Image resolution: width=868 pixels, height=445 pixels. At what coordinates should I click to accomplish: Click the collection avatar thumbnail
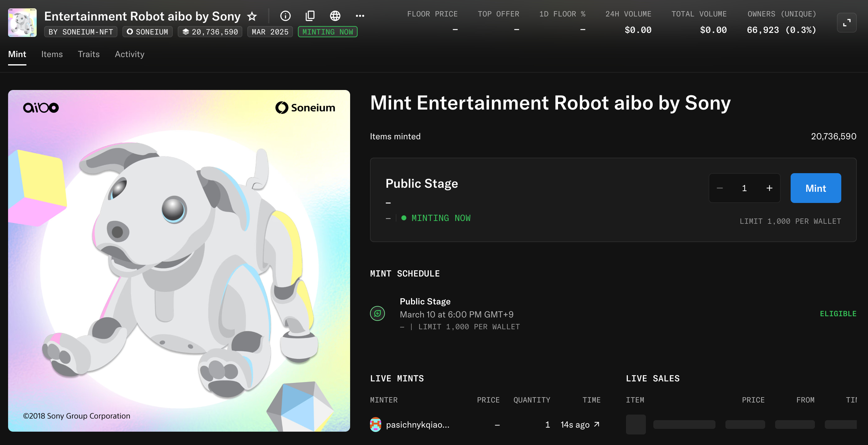click(22, 23)
